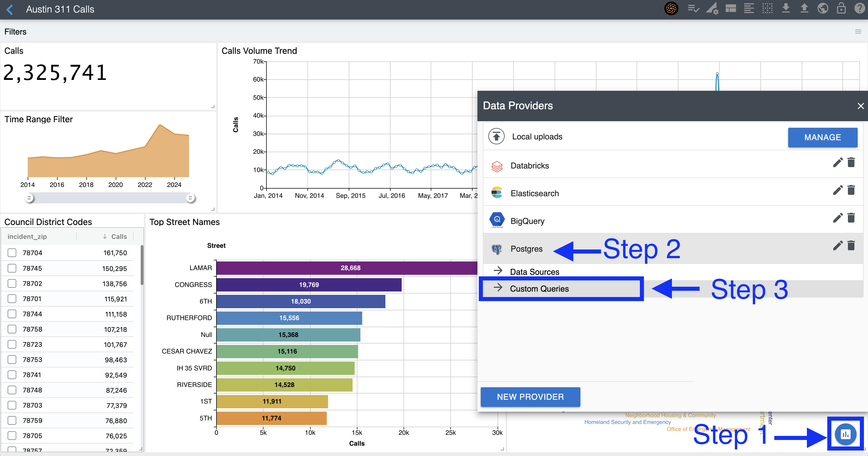Check the box for zip 78758
868x456 pixels.
(12, 329)
